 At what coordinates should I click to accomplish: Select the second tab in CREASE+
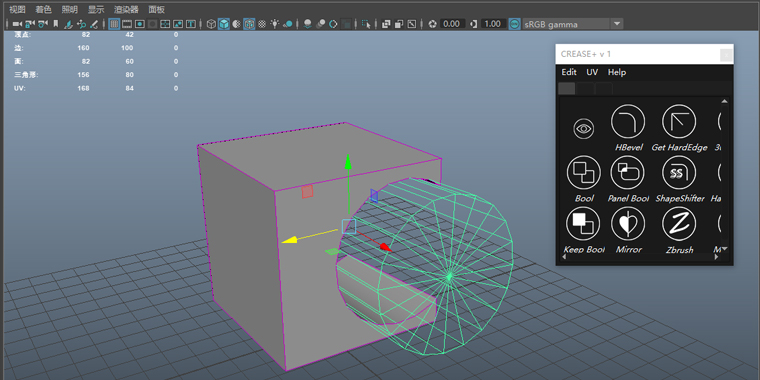585,88
